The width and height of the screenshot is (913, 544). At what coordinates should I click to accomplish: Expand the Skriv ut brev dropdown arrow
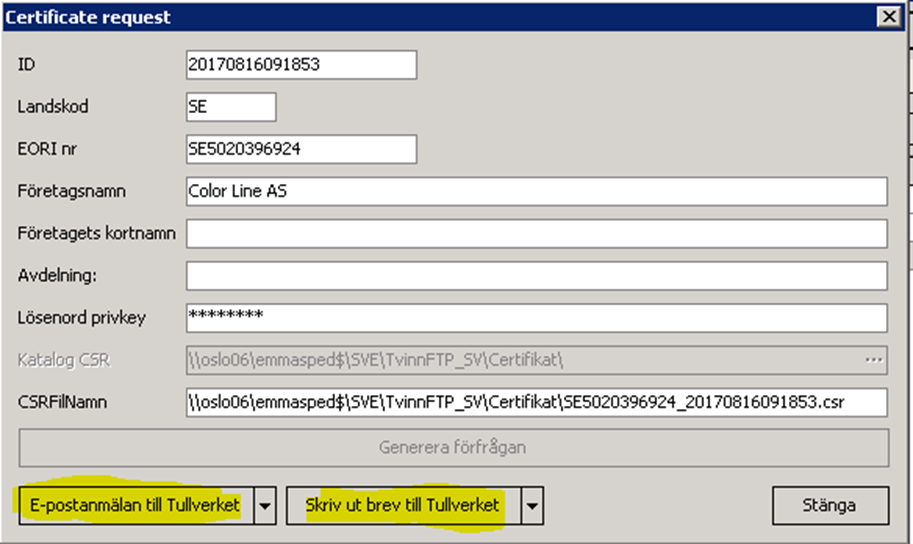coord(532,506)
